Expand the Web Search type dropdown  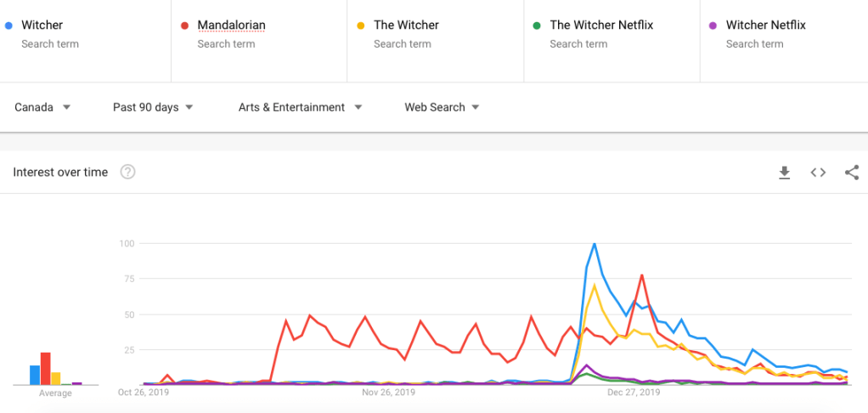tap(442, 107)
